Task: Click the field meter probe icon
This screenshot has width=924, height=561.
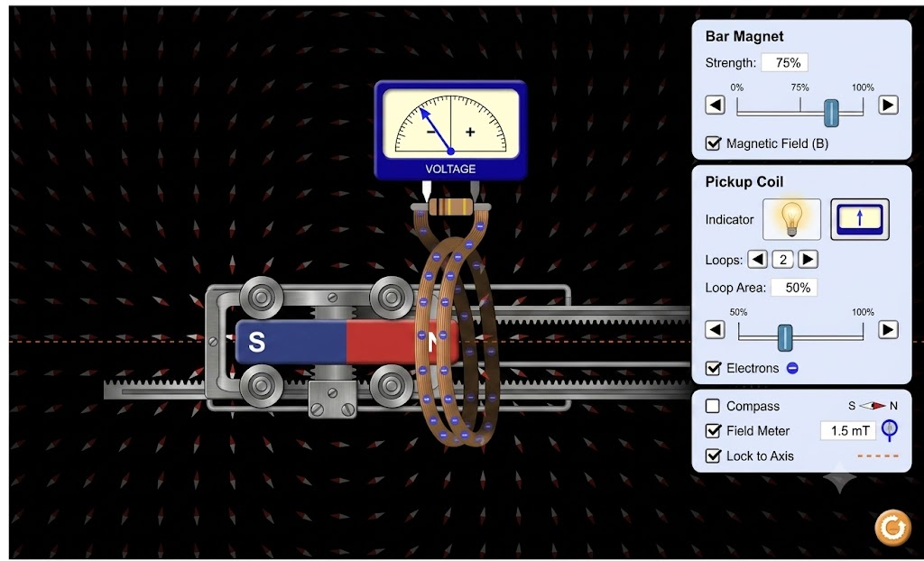Action: coord(889,430)
